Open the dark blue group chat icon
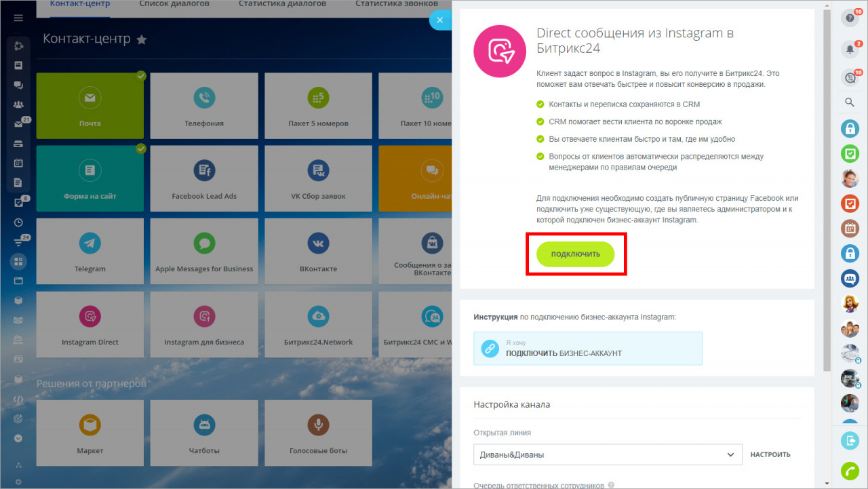Image resolution: width=868 pixels, height=489 pixels. 850,278
